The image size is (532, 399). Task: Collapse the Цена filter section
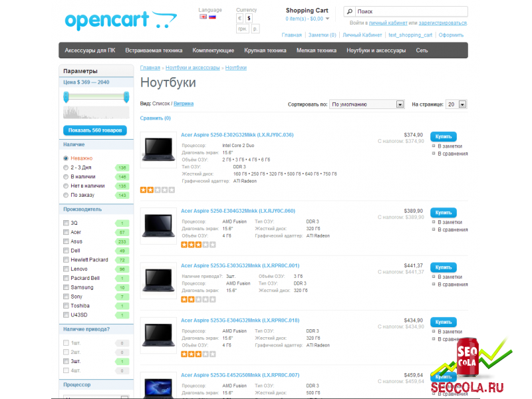(x=96, y=82)
